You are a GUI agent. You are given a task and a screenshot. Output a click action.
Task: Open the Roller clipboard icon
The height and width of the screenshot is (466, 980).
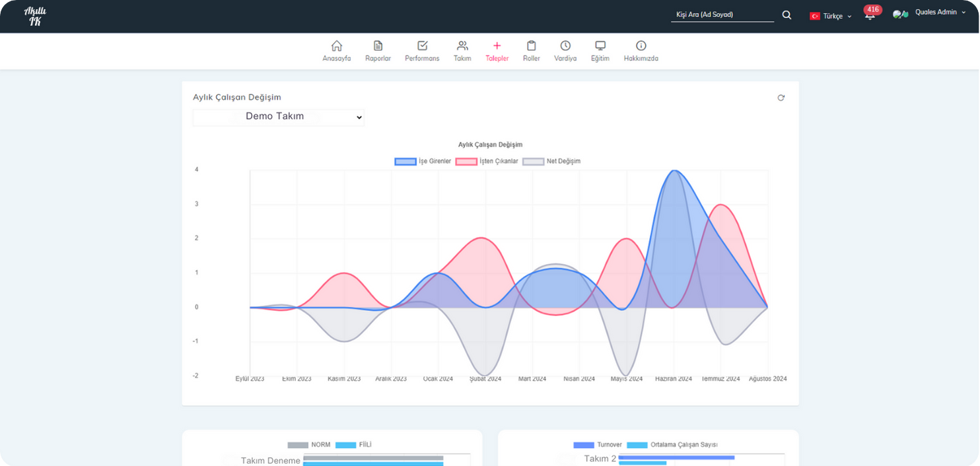click(532, 46)
